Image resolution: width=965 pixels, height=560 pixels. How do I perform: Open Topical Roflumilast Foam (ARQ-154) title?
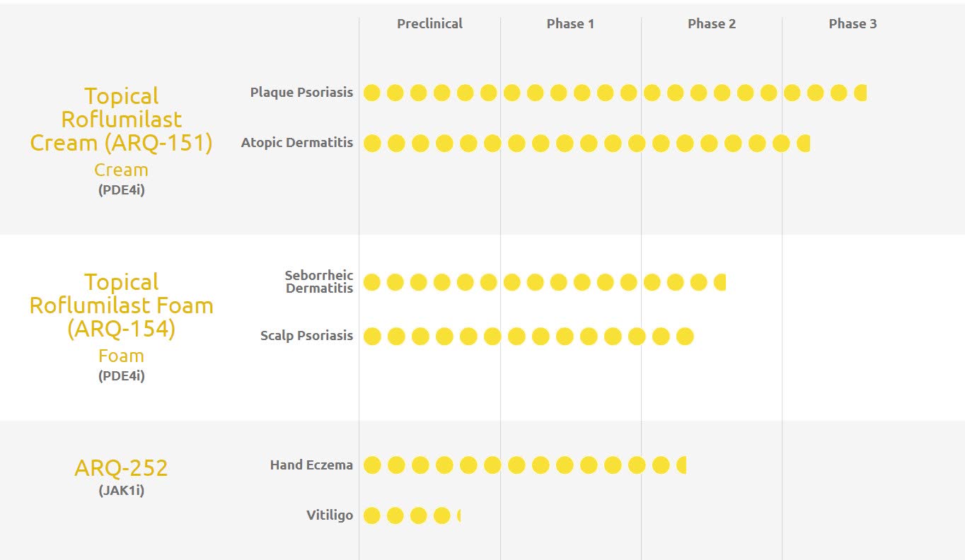121,305
